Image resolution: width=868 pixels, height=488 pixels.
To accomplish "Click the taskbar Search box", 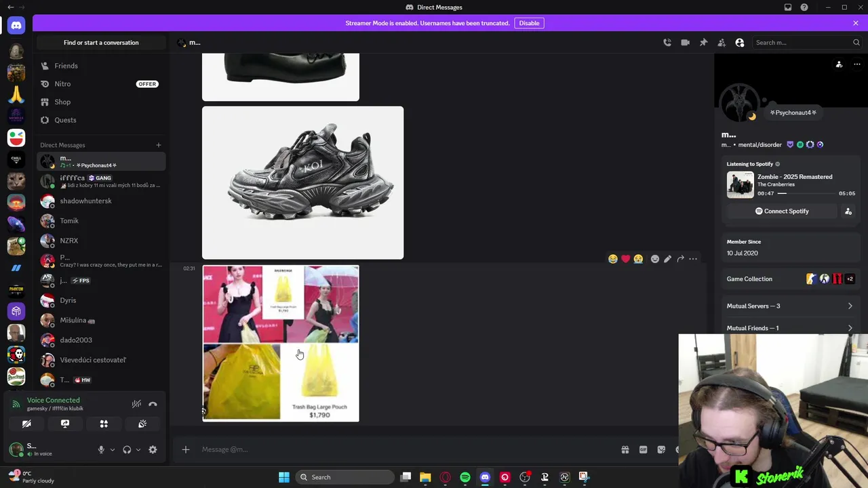I will pos(346,477).
